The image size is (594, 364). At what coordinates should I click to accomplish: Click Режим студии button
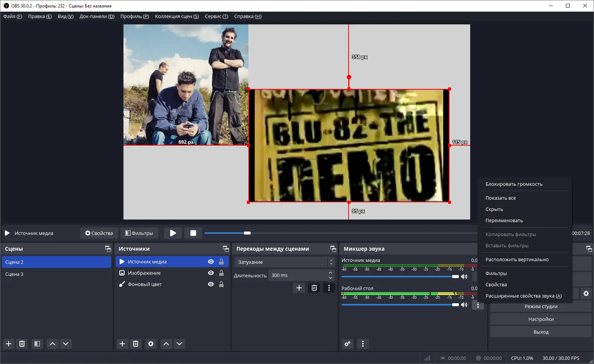[541, 307]
